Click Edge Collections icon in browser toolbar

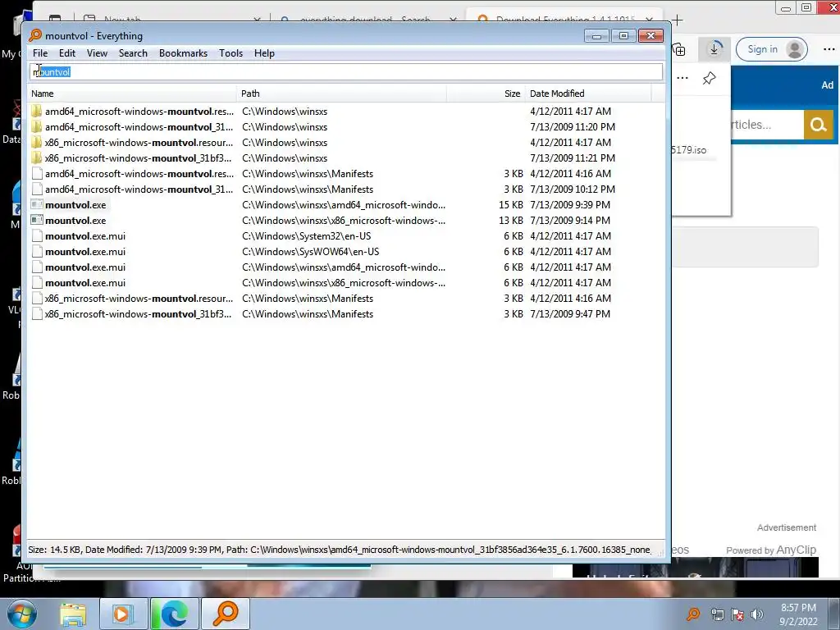click(x=679, y=49)
